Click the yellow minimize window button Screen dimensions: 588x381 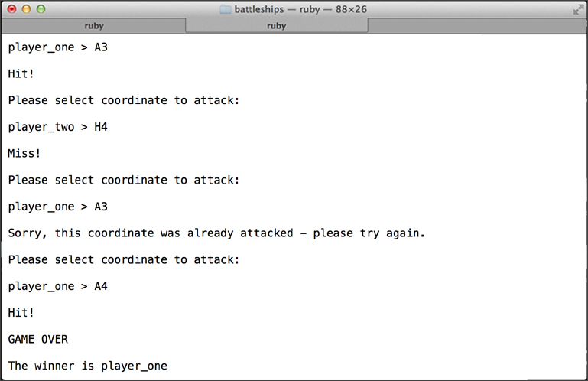click(26, 9)
